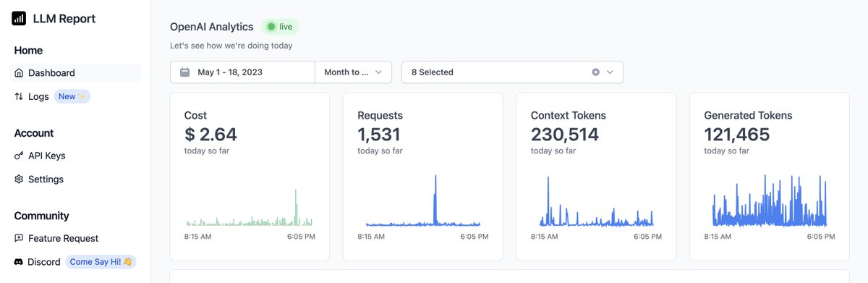Click the New badge beside Logs
This screenshot has height=283, width=868.
(x=72, y=96)
